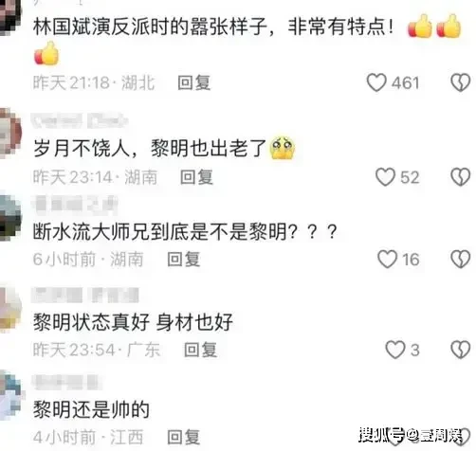Like the 断水流大师兄 comment with 16 likes

point(387,260)
